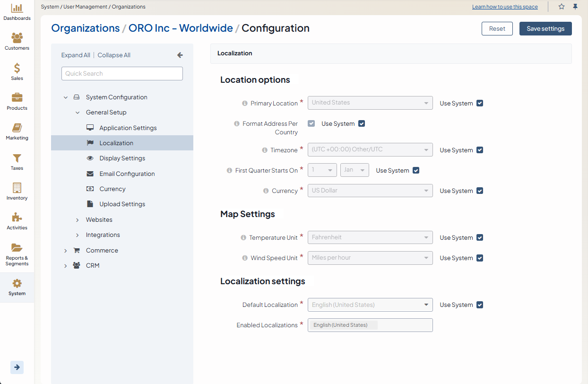Uncheck Use System for Primary Location

[x=480, y=103]
